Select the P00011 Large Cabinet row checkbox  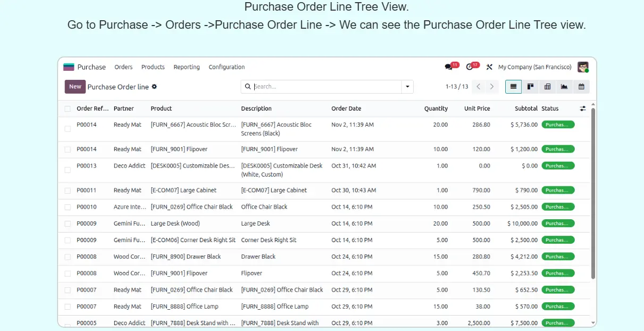pos(68,191)
